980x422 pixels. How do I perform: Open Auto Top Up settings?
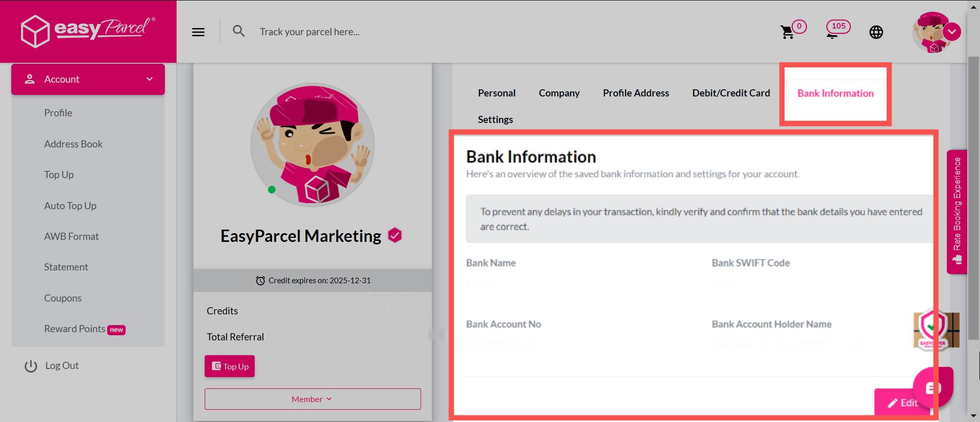click(x=70, y=206)
